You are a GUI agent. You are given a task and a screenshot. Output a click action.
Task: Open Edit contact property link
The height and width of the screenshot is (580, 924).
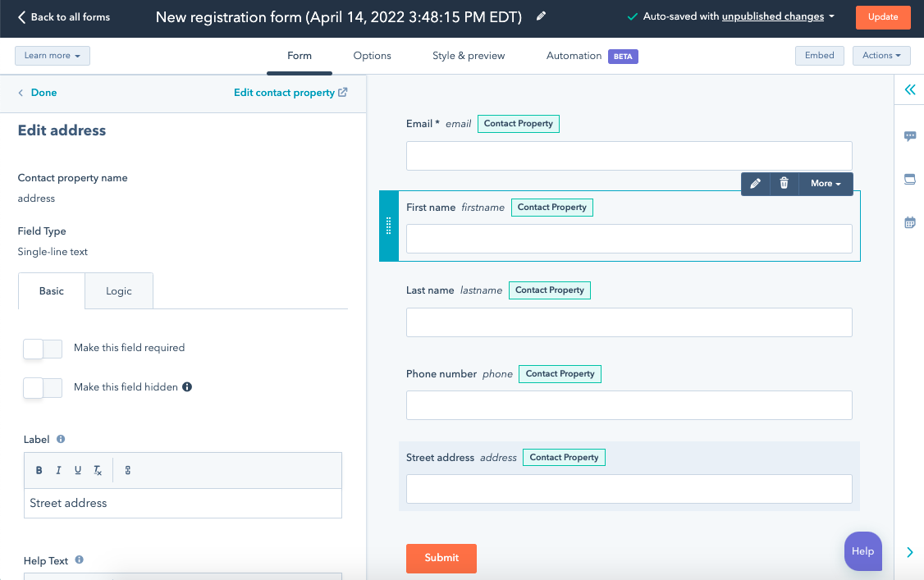point(284,93)
